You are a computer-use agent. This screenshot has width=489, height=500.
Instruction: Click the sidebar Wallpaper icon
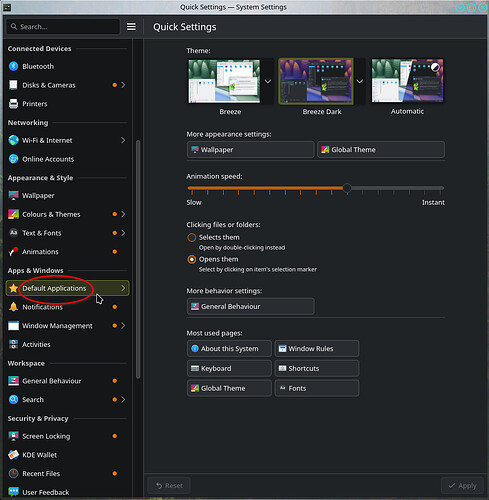point(13,196)
